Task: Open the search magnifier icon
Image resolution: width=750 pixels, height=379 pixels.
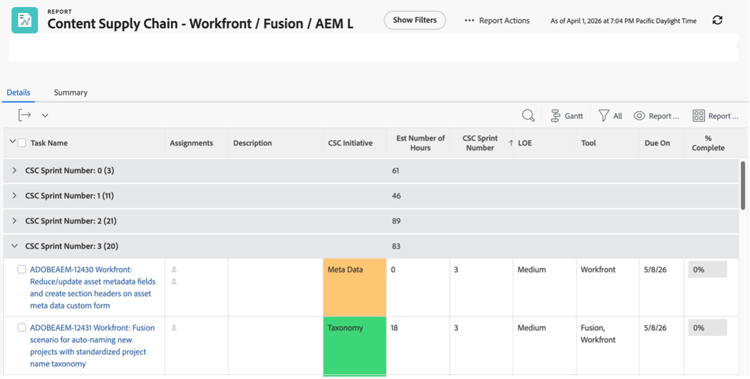Action: 528,115
